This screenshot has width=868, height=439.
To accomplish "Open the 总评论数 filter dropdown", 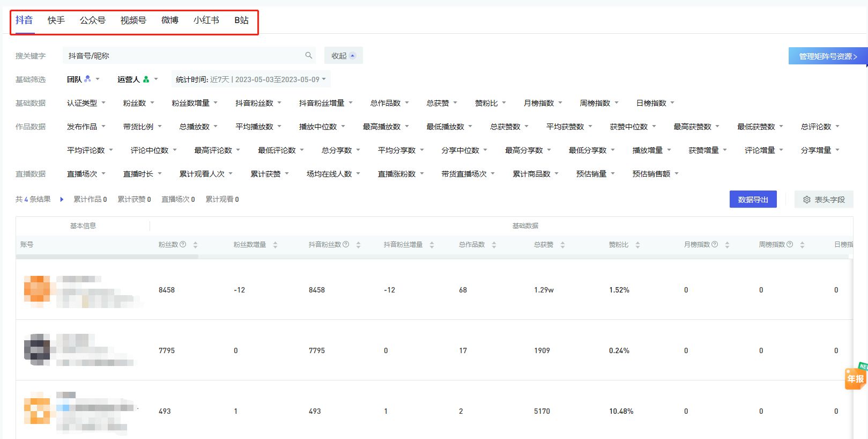I will pos(820,127).
